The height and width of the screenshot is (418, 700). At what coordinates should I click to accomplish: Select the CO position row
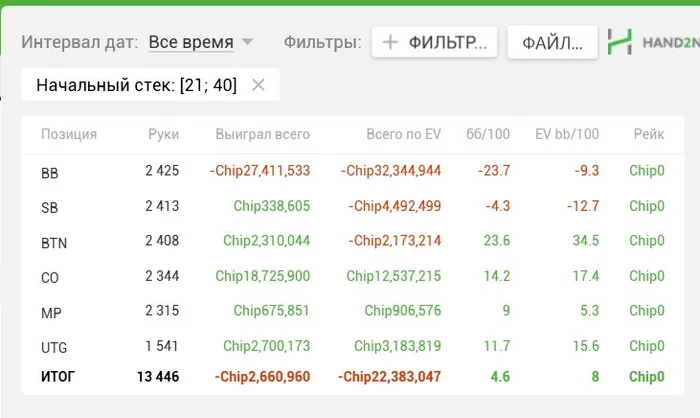(50, 277)
